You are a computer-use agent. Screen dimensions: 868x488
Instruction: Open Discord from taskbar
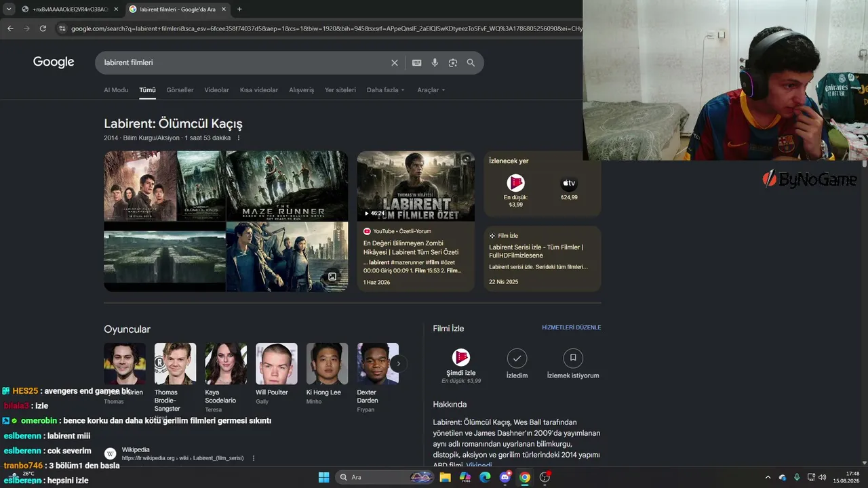(505, 477)
